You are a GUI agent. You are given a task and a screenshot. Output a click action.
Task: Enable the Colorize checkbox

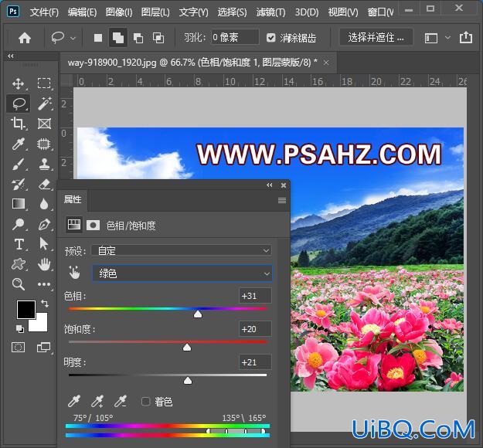(x=145, y=401)
